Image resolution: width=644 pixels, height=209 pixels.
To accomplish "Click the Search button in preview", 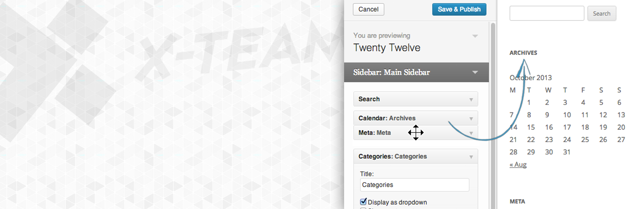I will tap(601, 13).
